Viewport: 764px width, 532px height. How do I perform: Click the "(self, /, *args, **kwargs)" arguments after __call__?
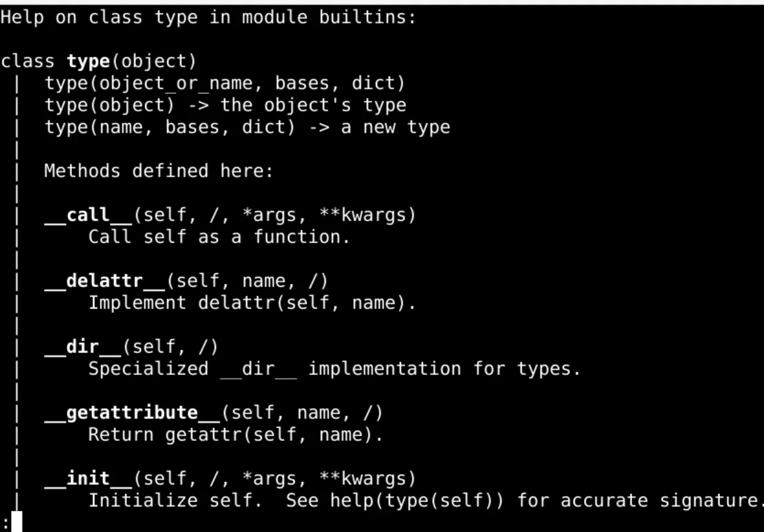(x=274, y=215)
